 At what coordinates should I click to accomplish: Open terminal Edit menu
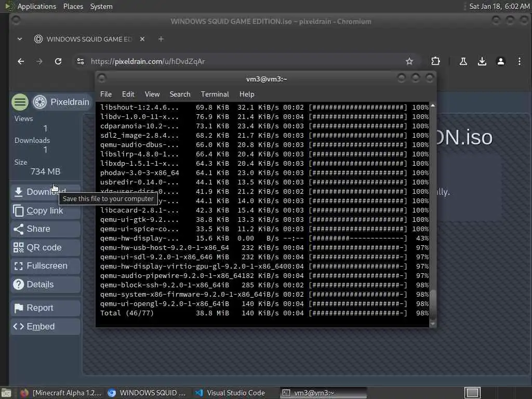(x=128, y=95)
